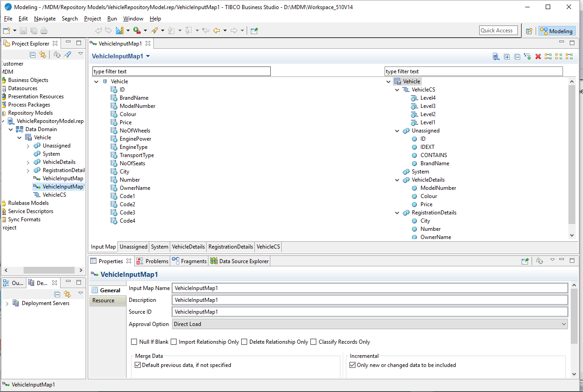Click the New wizard icon in main toolbar
Viewport: 583px width, 392px height.
[x=6, y=31]
